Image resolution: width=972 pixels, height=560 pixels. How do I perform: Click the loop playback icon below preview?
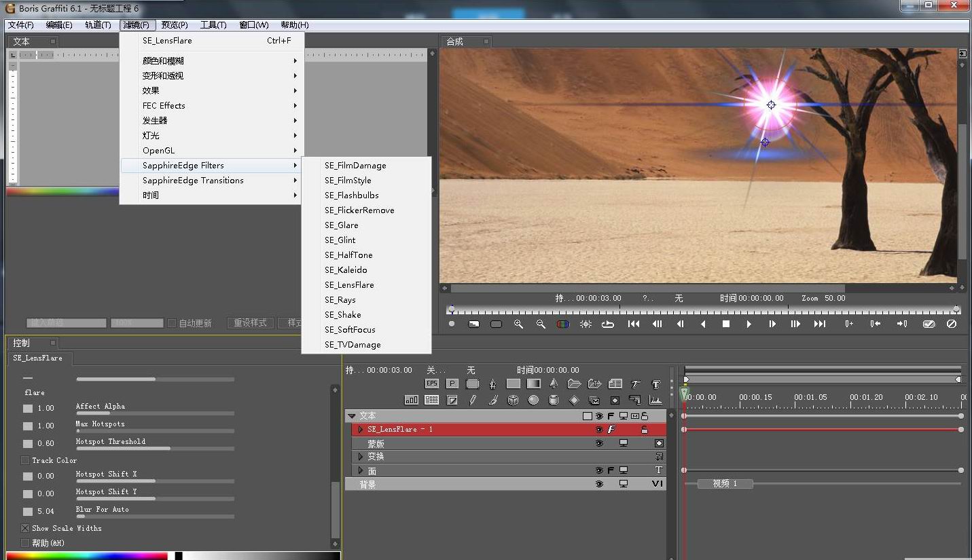[x=608, y=324]
